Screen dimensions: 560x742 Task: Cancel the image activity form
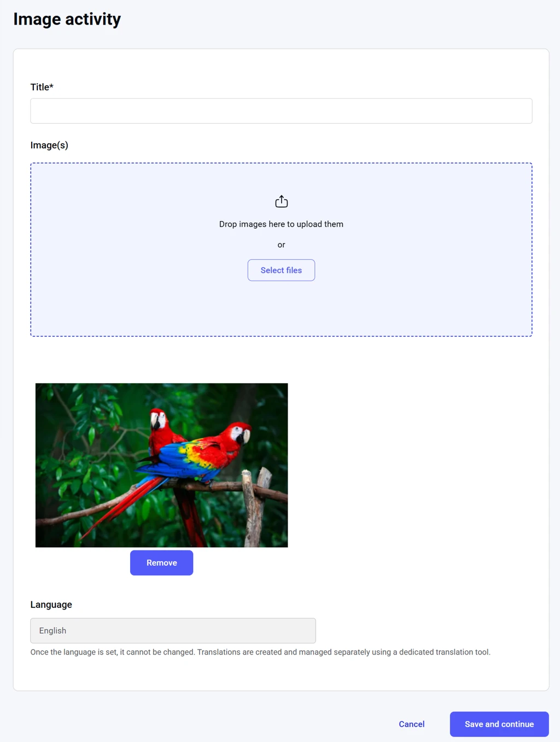pos(412,724)
